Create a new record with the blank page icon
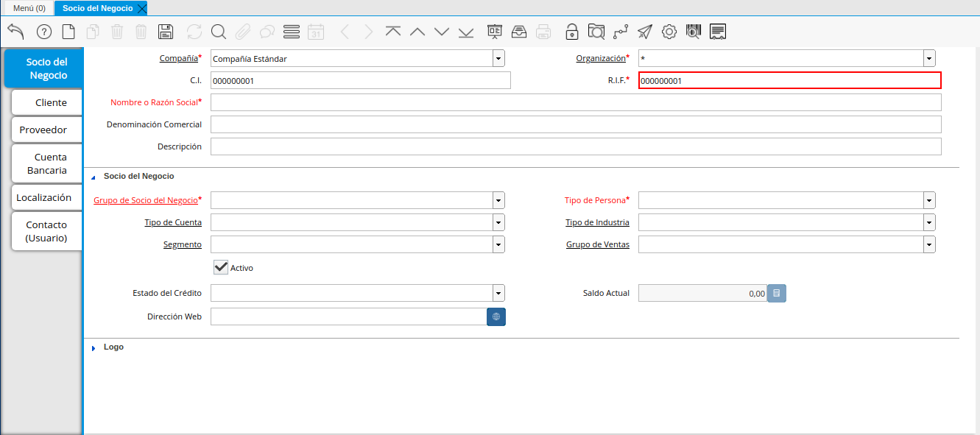The height and width of the screenshot is (435, 980). point(68,32)
